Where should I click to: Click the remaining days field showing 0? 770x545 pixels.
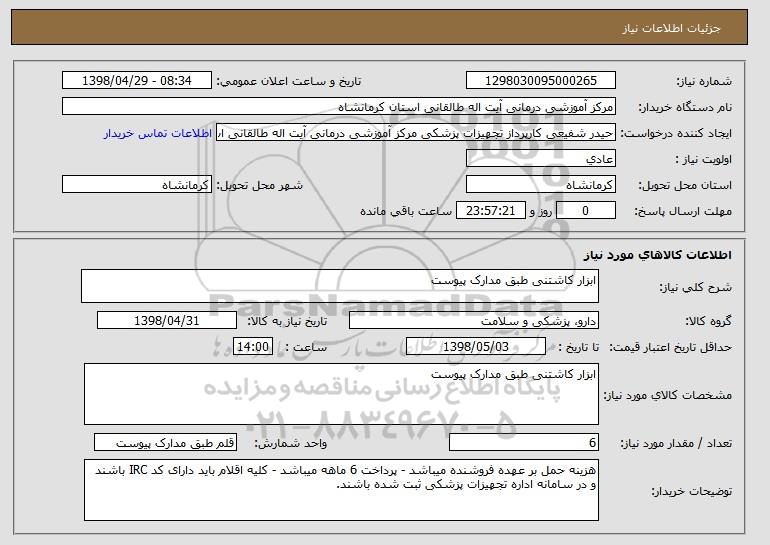(585, 211)
